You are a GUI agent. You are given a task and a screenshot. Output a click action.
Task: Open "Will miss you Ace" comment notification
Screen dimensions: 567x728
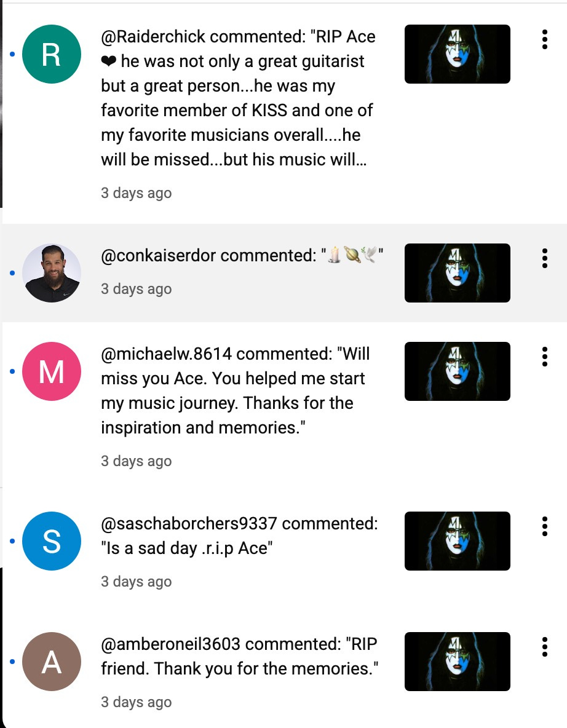coord(236,390)
